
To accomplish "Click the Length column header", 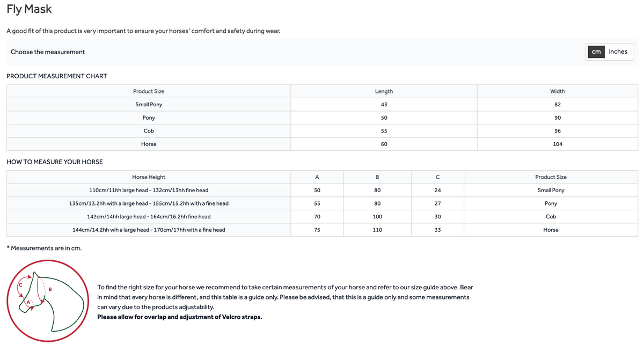I will point(384,91).
